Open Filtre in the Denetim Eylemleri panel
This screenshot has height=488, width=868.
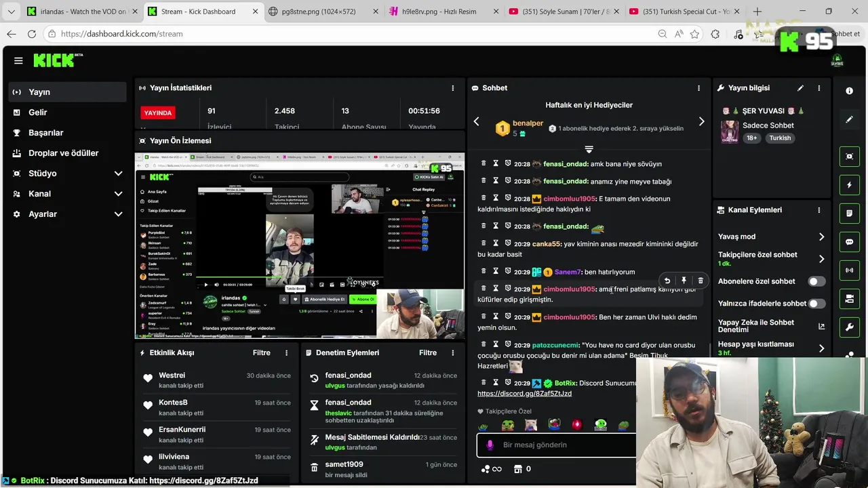coord(428,353)
